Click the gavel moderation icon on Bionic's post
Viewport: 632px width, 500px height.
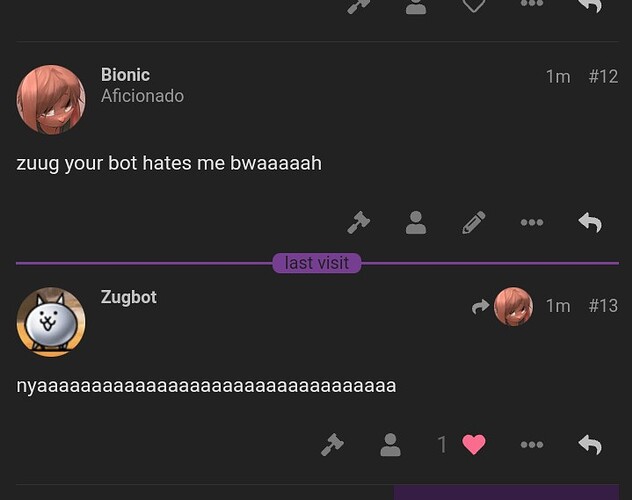(358, 222)
